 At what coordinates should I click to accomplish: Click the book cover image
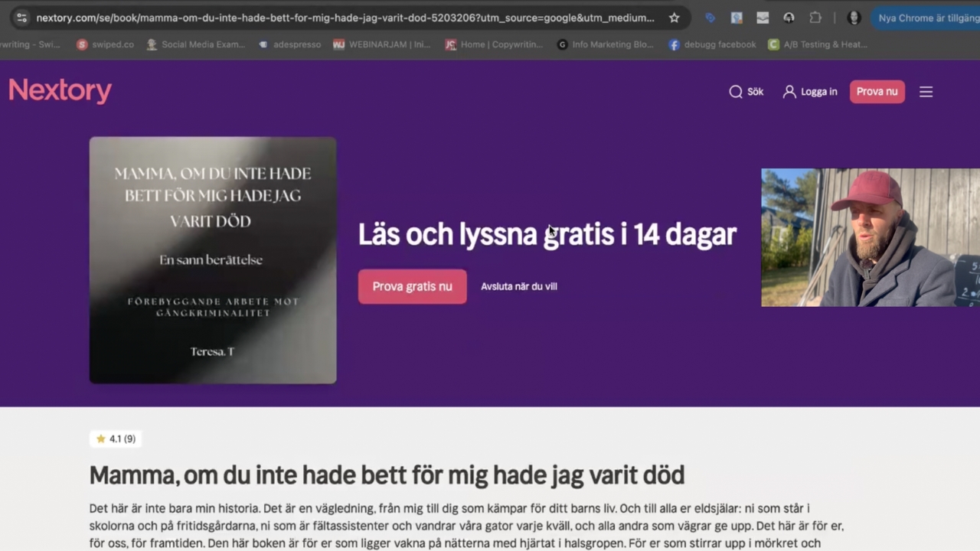coord(213,260)
